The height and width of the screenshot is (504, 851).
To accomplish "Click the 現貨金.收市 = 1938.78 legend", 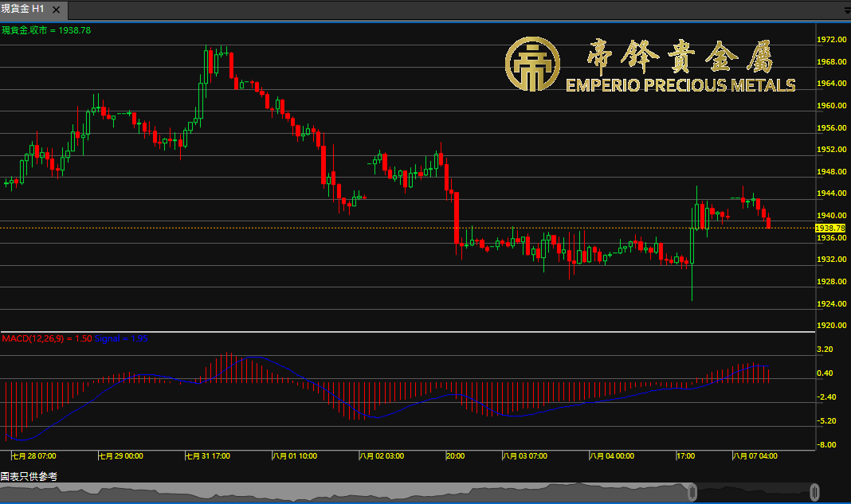I will [x=46, y=30].
